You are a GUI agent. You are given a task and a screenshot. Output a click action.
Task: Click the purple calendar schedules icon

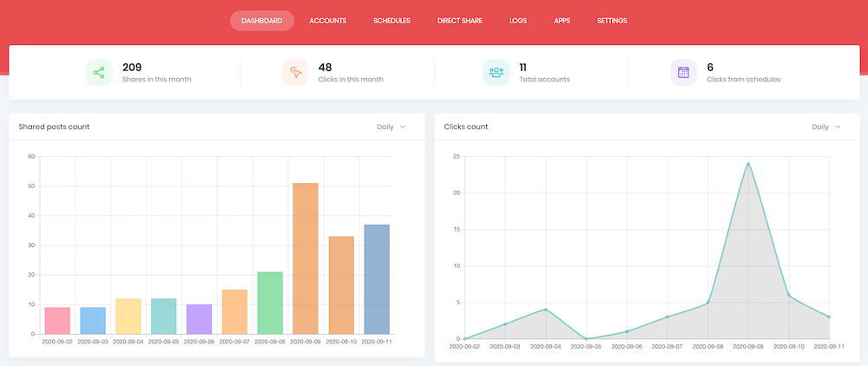click(x=684, y=73)
